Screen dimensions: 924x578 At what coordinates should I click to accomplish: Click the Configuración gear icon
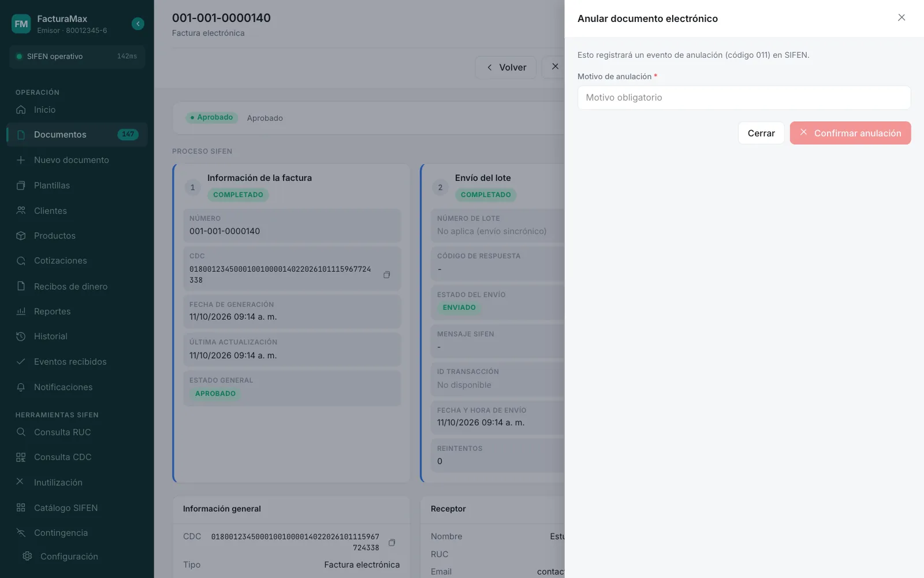(27, 556)
